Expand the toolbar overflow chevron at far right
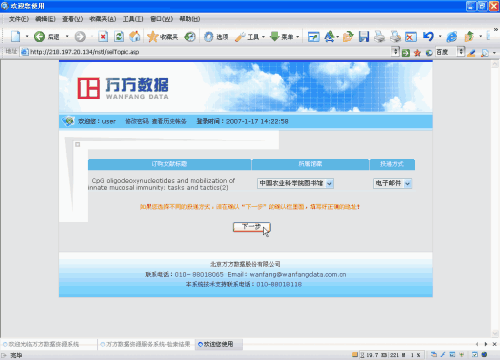 496,30
